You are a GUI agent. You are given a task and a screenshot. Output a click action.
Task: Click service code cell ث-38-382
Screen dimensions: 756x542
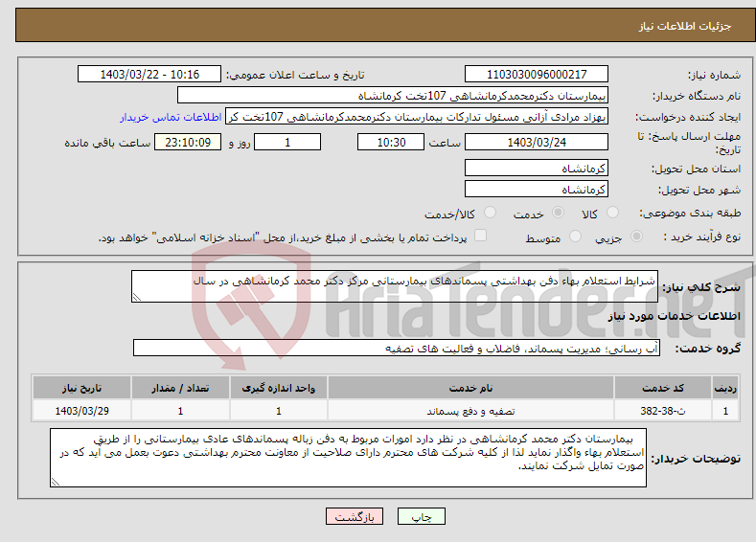[x=663, y=411]
